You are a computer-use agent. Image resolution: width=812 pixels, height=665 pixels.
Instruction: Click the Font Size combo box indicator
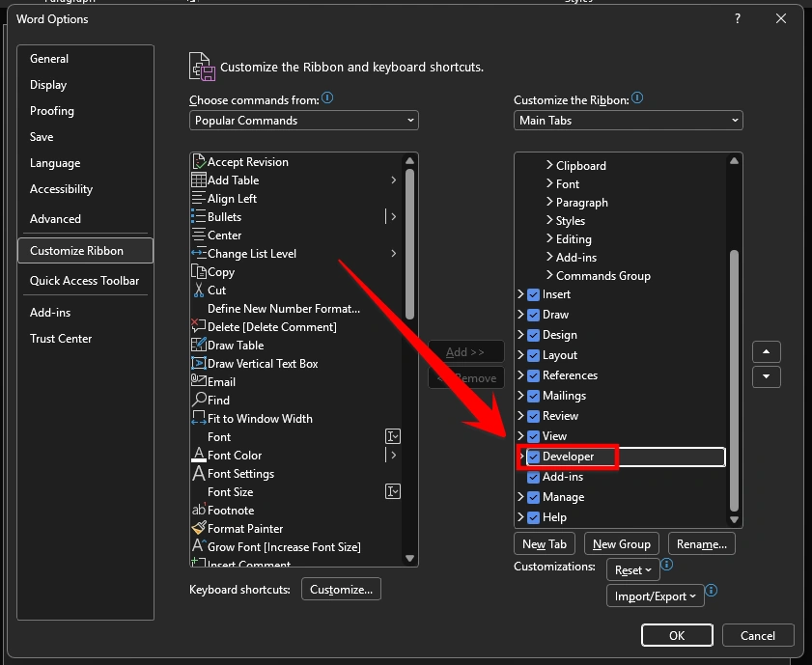click(393, 491)
